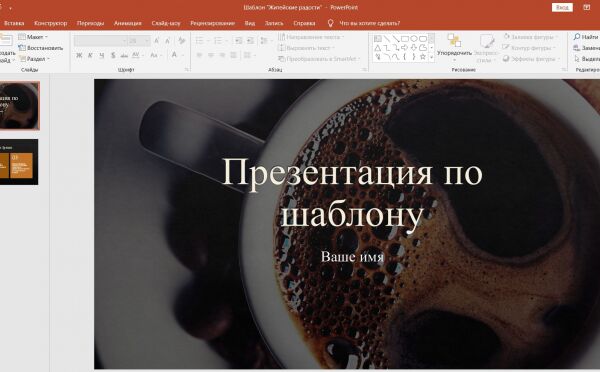Toggle strikethrough formatting
Screen dimensions: 600x372
pyautogui.click(x=124, y=55)
